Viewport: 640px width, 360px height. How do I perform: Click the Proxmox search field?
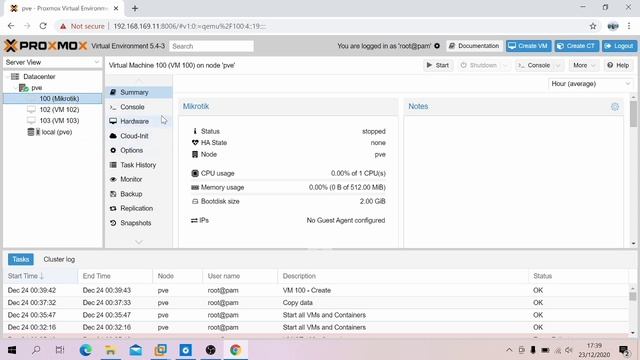point(211,46)
